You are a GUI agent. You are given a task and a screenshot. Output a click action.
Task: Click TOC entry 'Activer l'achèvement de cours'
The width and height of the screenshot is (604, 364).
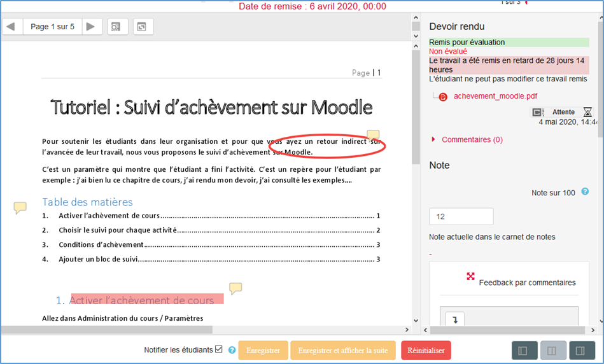[x=211, y=216]
